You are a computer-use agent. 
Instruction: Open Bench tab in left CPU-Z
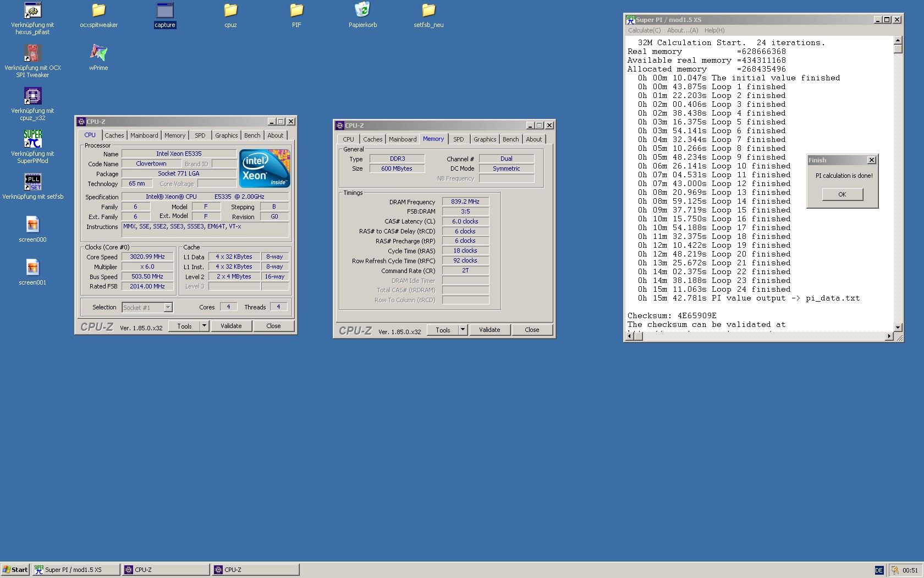252,135
